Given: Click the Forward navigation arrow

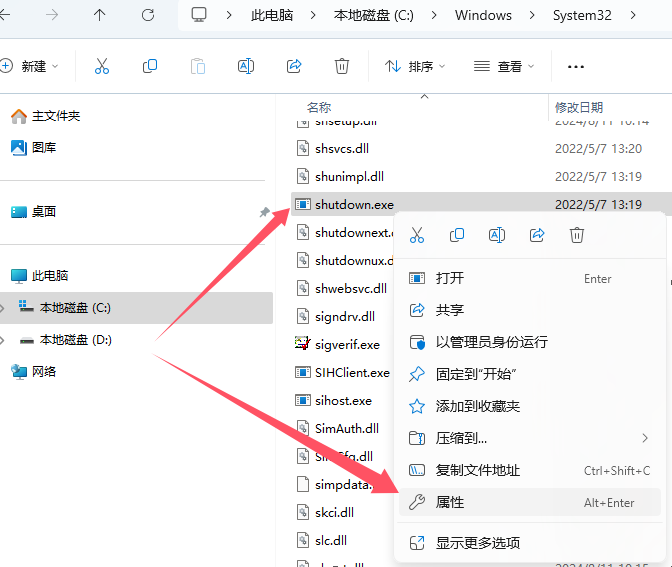Looking at the screenshot, I should (x=52, y=15).
